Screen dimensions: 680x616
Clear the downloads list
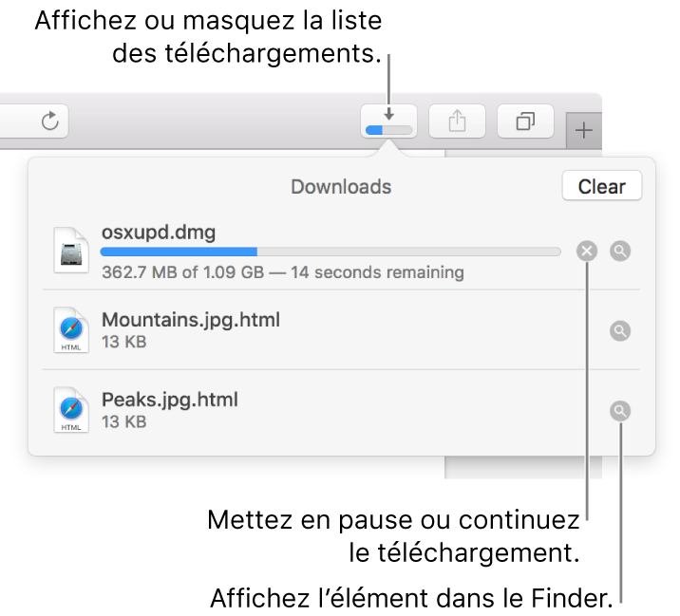pyautogui.click(x=601, y=186)
